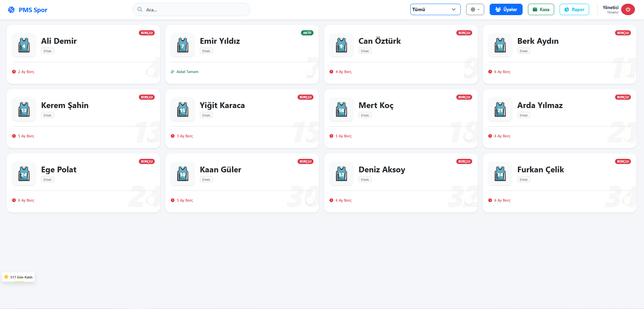The image size is (644, 309).
Task: Click Emir Yıldız's number 7 jersey icon
Action: pyautogui.click(x=183, y=45)
